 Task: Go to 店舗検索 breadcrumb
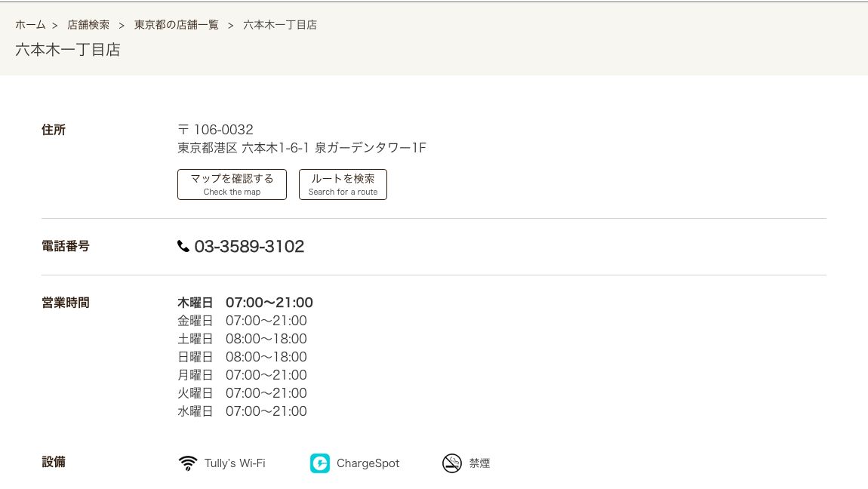[x=88, y=25]
